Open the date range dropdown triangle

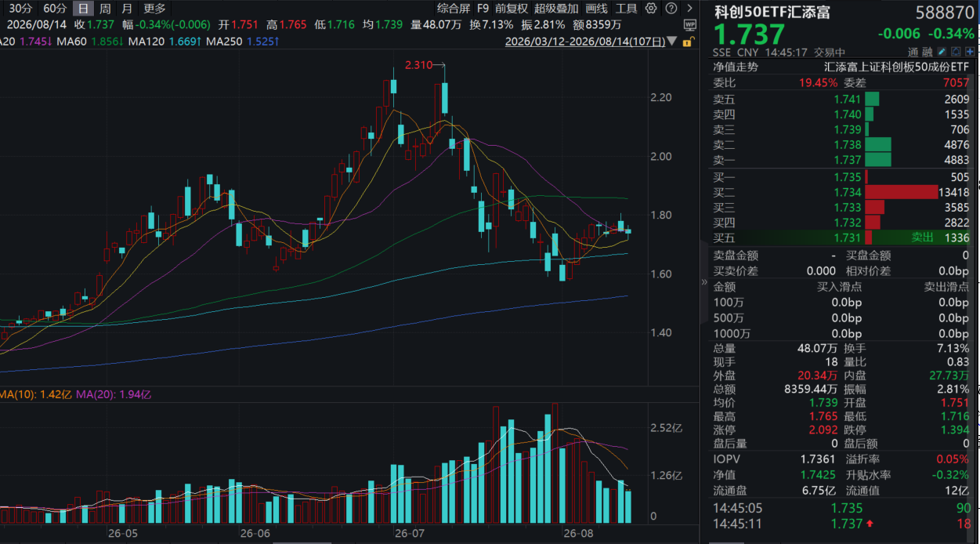pos(671,42)
